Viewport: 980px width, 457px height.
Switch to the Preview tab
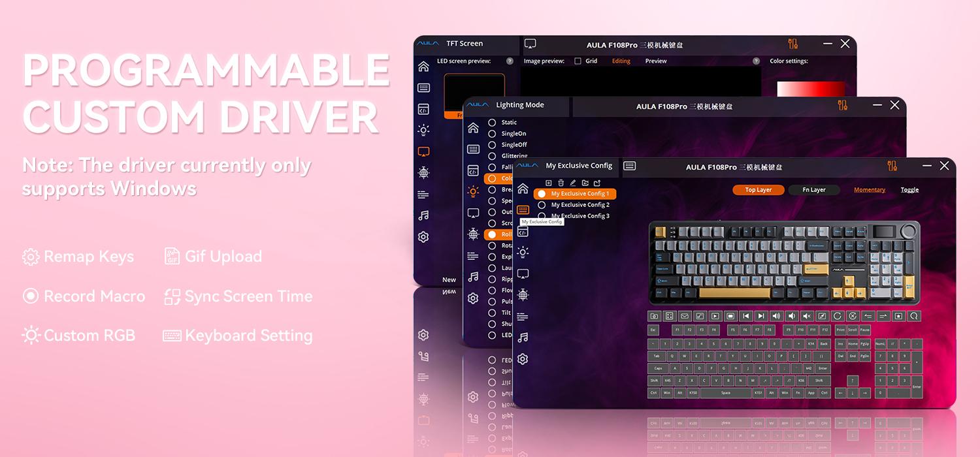pos(655,61)
